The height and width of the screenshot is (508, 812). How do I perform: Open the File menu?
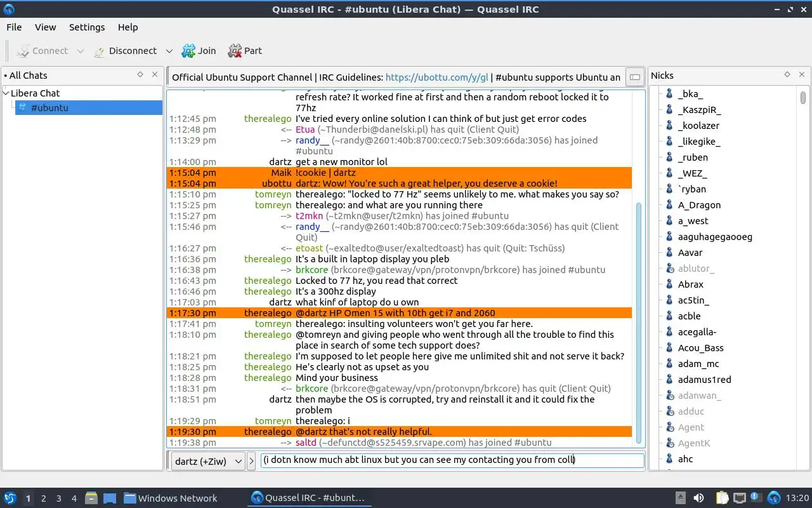coord(14,27)
